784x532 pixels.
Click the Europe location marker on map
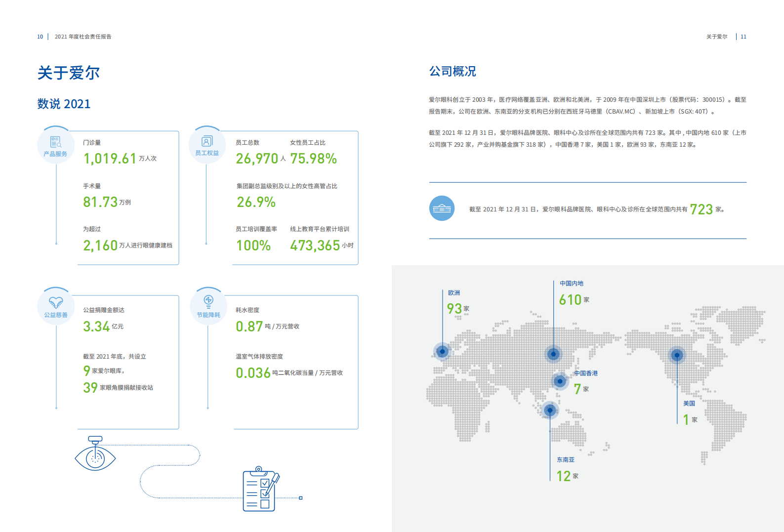point(443,352)
